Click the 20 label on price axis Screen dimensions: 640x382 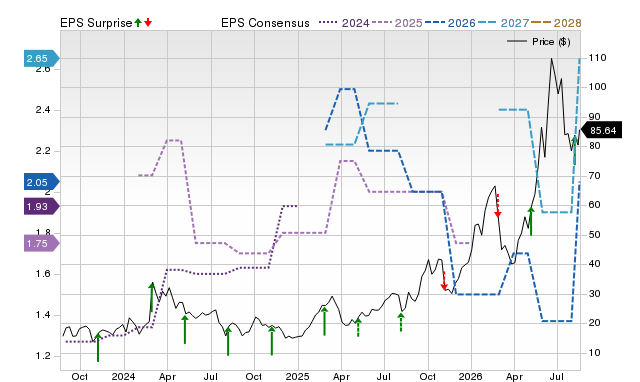point(594,323)
